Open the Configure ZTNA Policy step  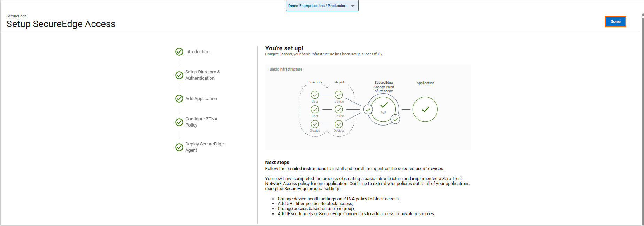(201, 122)
